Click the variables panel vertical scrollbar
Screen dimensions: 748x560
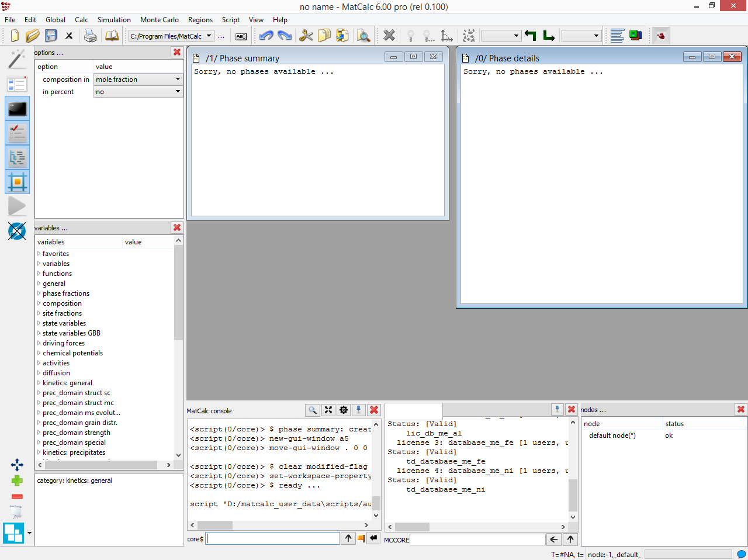[178, 292]
